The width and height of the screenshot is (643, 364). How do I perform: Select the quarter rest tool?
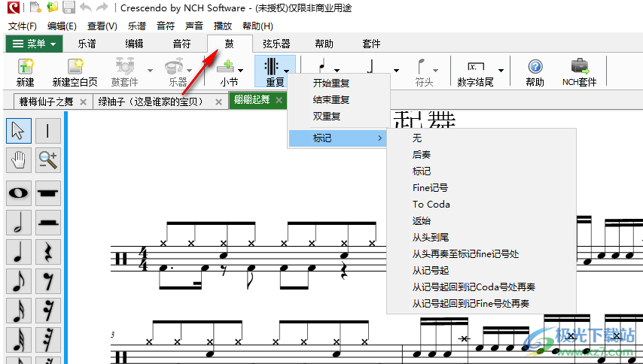point(48,252)
